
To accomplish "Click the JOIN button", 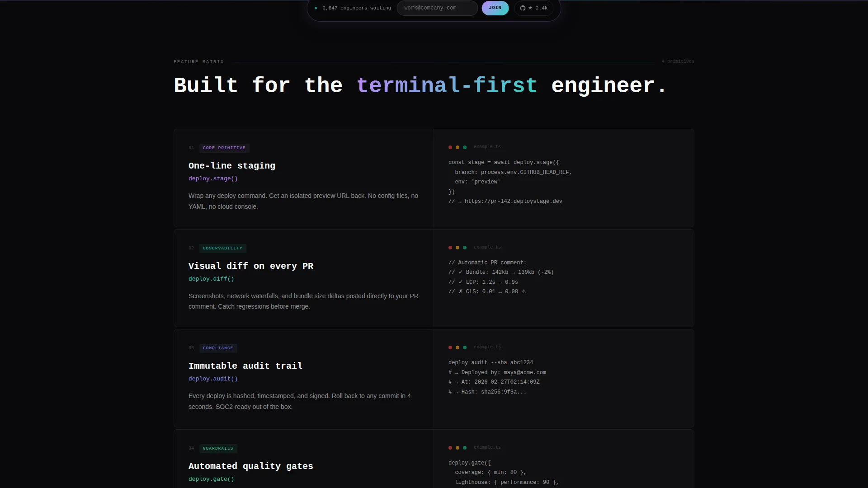I will (x=495, y=8).
